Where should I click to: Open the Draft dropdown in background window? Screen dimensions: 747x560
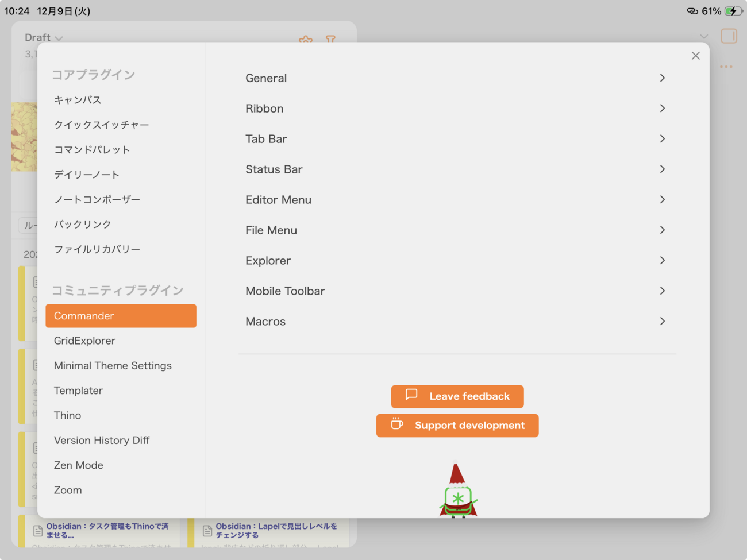click(44, 37)
